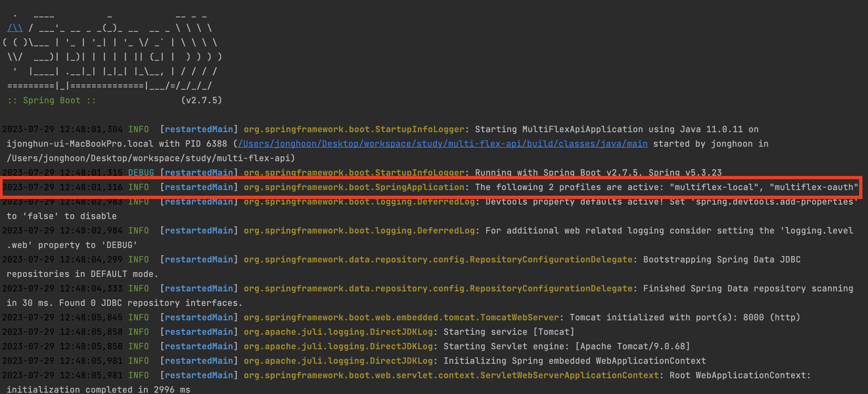Click the 'Starting service [Tomcat]' message
The height and width of the screenshot is (394, 868).
click(509, 332)
